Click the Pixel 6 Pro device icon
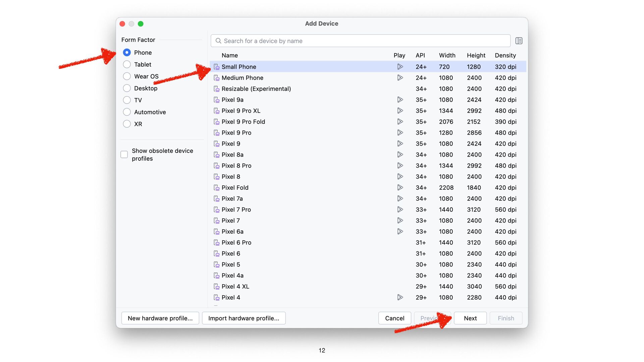Image resolution: width=644 pixels, height=362 pixels. (217, 243)
